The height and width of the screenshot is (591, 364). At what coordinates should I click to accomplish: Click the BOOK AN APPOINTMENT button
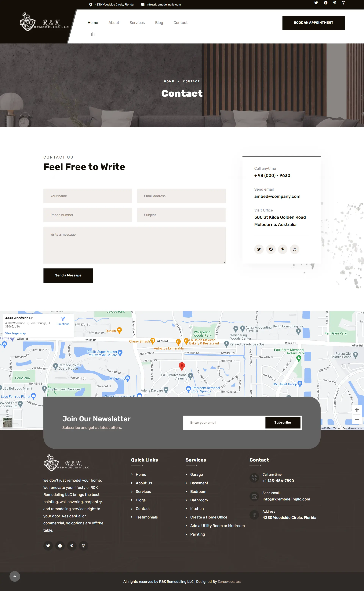313,23
